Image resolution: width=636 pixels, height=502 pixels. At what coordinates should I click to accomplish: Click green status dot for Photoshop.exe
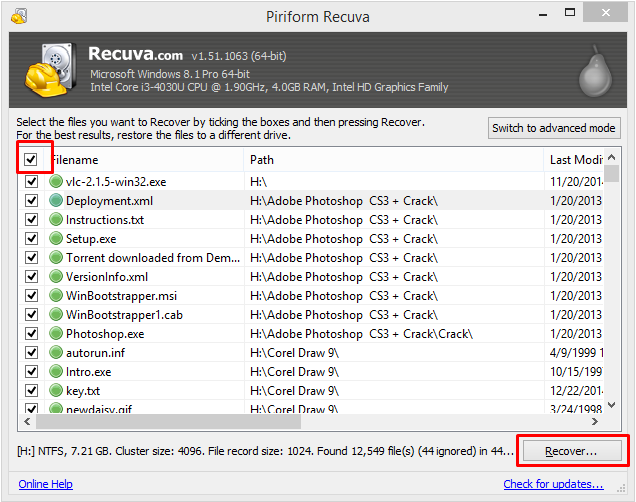(x=56, y=334)
